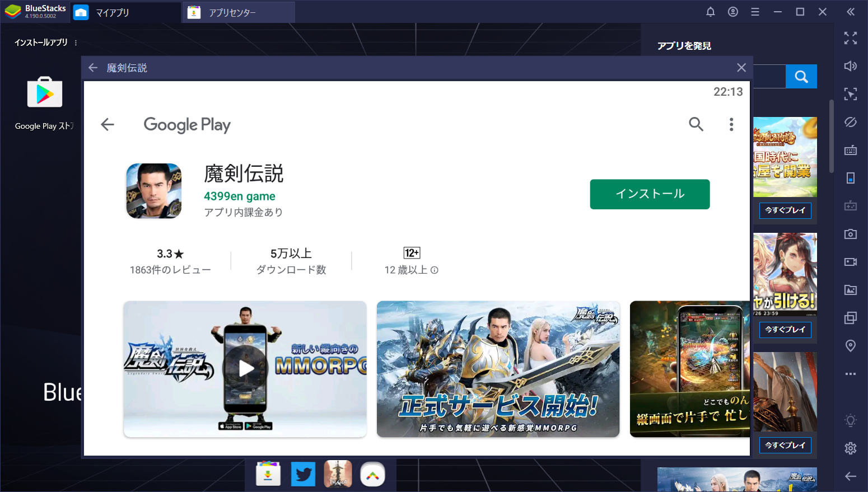
Task: Open the 正式サービス開始 screenshot
Action: tap(498, 369)
